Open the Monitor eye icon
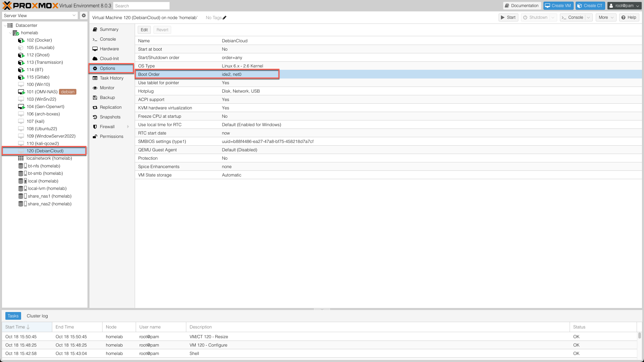The height and width of the screenshot is (362, 644). coord(95,88)
